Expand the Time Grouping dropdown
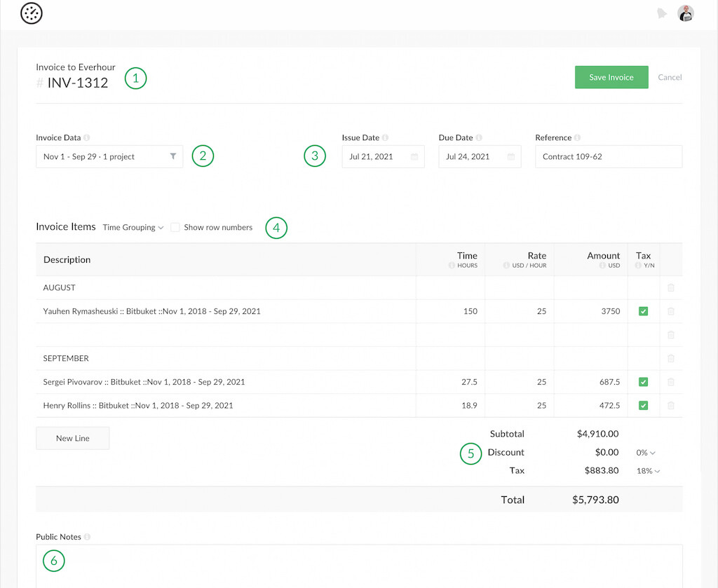 (x=133, y=228)
